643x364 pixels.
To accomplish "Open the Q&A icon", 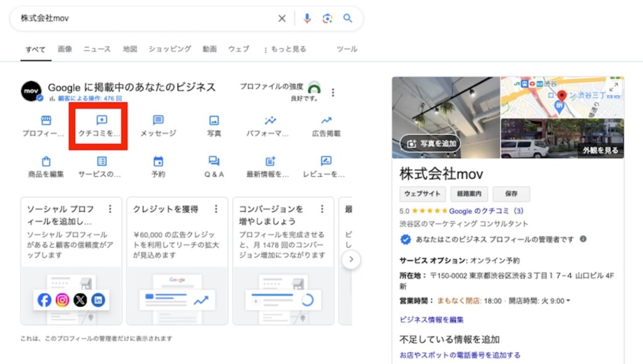I will click(214, 161).
